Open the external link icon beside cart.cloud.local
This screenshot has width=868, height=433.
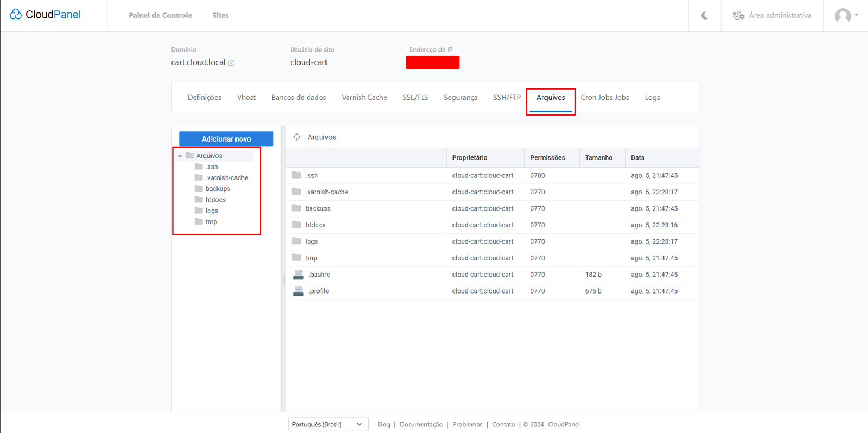[232, 63]
